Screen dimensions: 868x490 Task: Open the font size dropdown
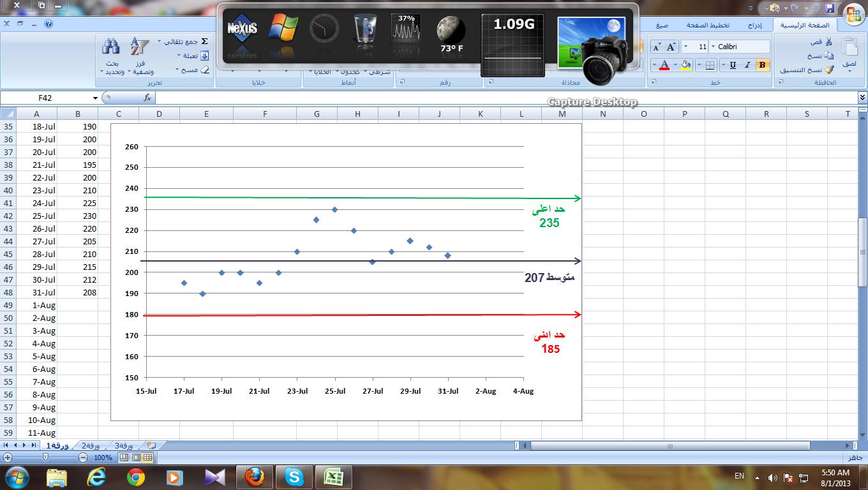point(685,47)
